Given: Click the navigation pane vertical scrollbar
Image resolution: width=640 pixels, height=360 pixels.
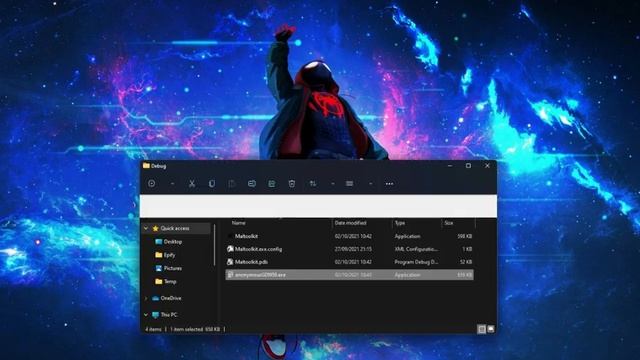Looking at the screenshot, I should 215,245.
